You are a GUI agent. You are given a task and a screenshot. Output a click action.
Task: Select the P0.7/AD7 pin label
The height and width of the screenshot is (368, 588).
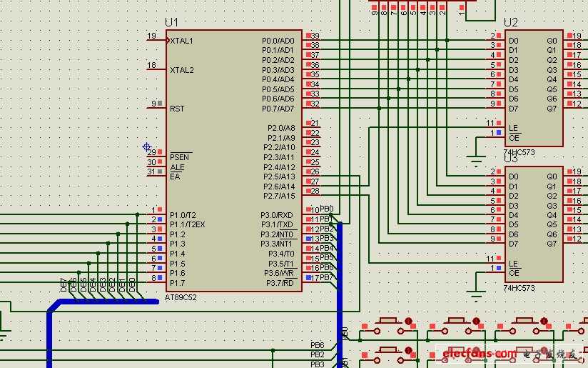(278, 109)
